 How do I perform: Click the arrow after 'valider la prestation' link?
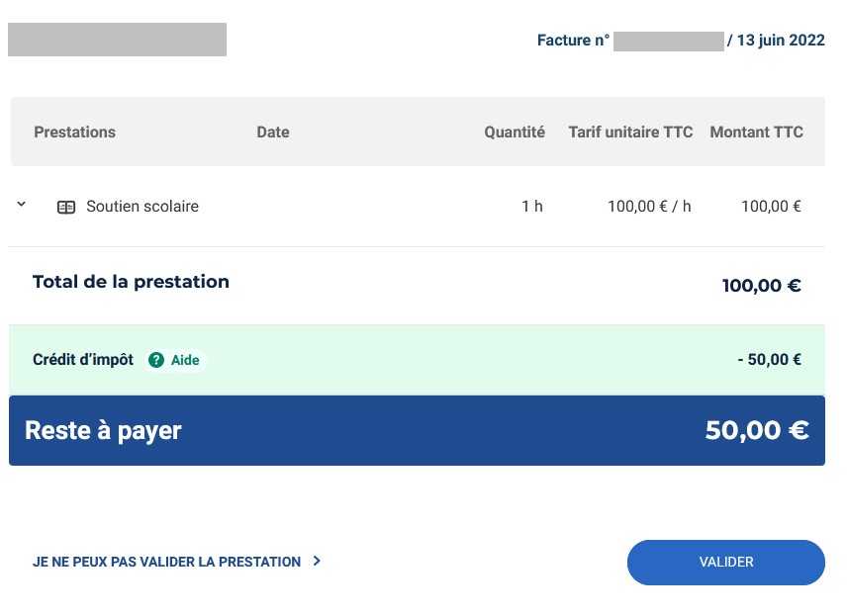click(x=317, y=561)
